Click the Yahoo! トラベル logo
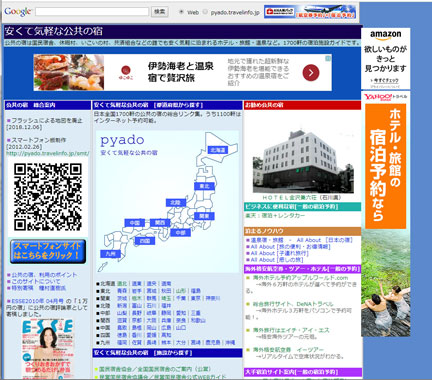The image size is (432, 380). tap(385, 97)
